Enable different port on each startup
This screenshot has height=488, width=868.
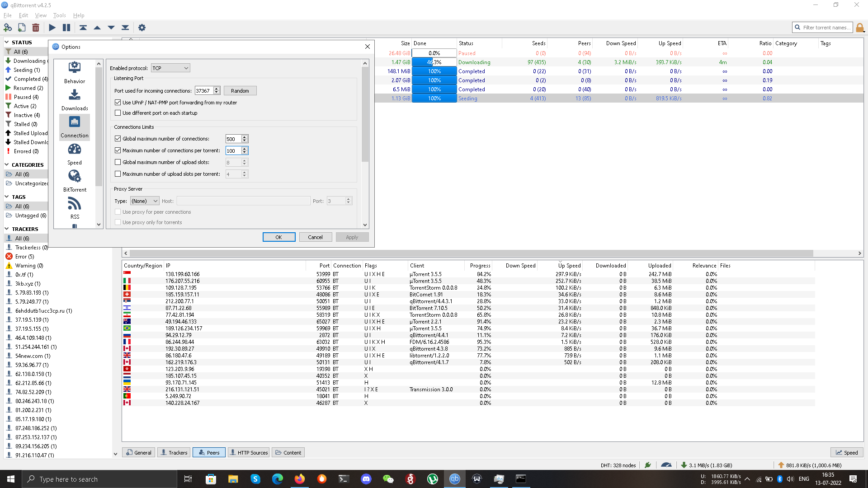[118, 113]
